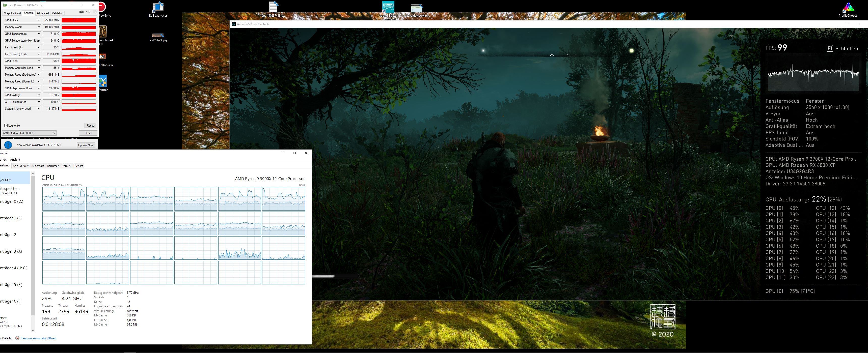Open the Fan Speed (RPM) sensor dropdown
Image resolution: width=868 pixels, height=353 pixels.
coord(38,54)
